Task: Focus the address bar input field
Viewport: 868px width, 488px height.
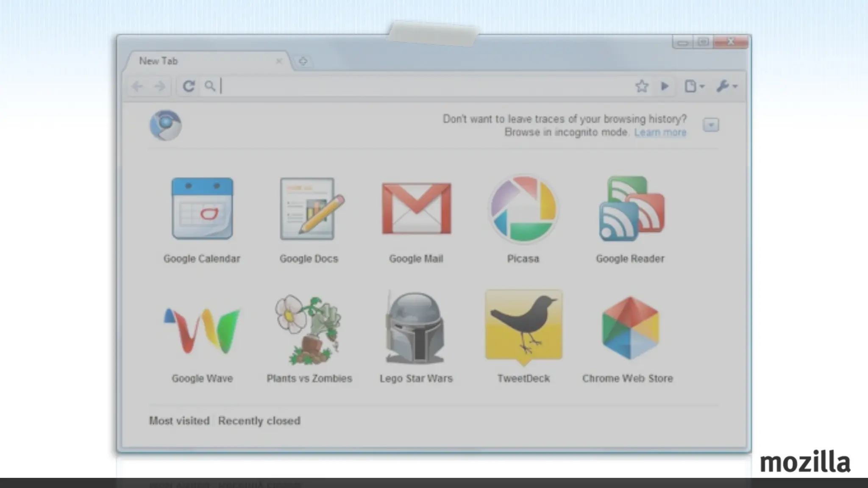Action: [424, 86]
